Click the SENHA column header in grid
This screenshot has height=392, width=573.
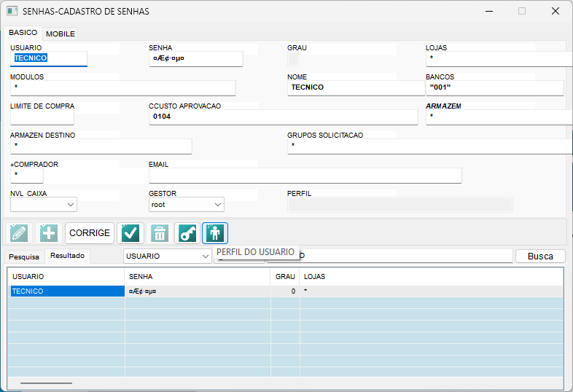click(197, 277)
